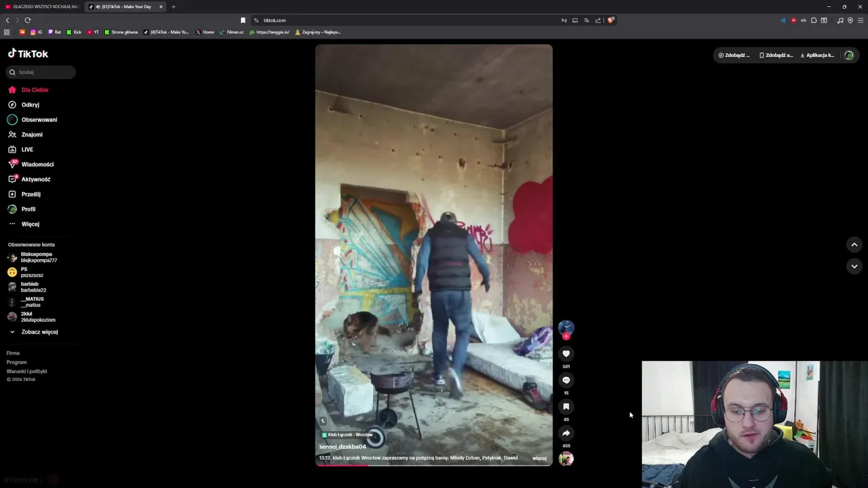Open the YT bookmark

[93, 32]
